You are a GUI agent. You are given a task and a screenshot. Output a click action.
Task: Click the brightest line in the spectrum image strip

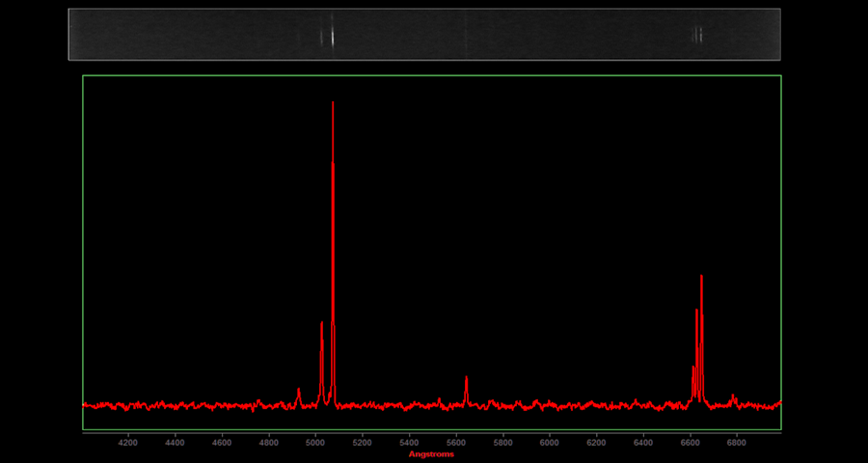(x=332, y=35)
